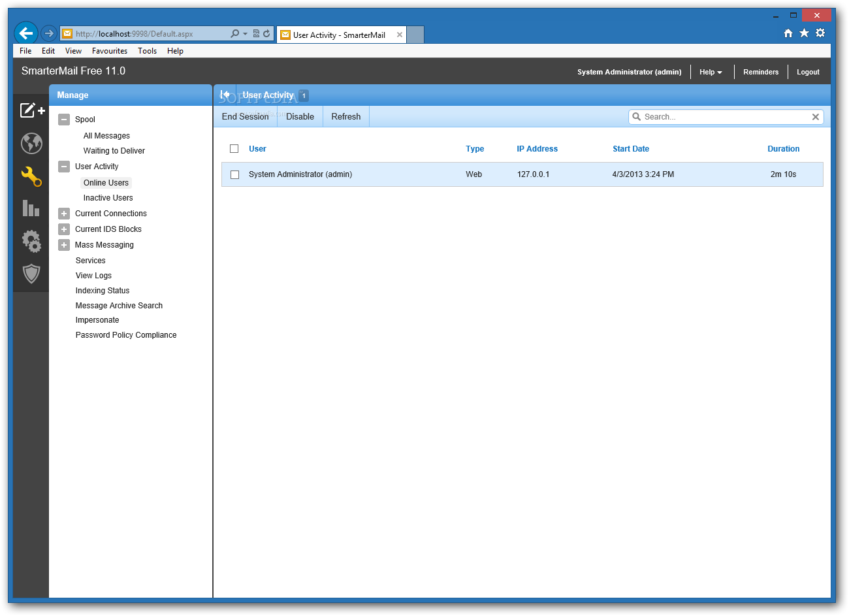Select All Messages under Spool
Viewport: 849px width, 616px height.
106,136
